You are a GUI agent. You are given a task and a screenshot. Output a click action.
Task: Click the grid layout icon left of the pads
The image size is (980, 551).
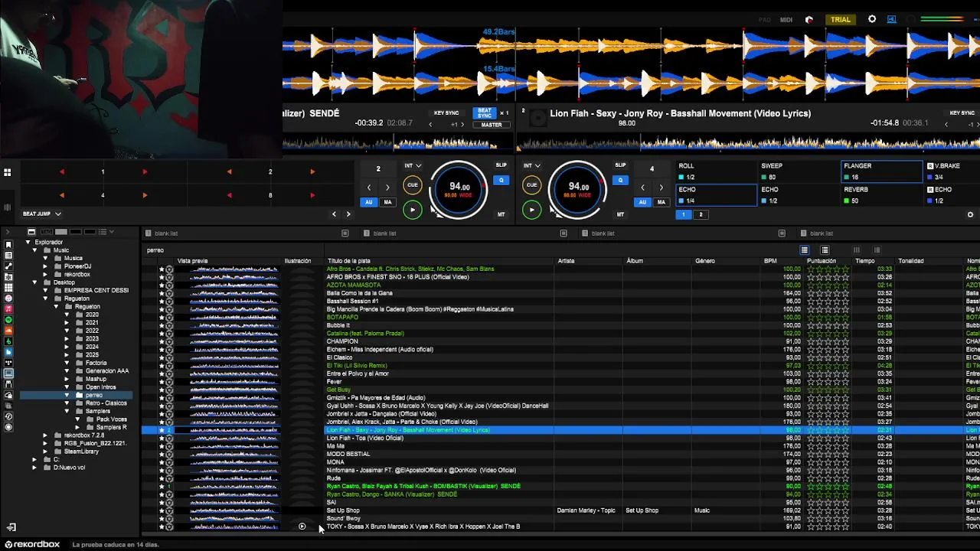coord(7,172)
